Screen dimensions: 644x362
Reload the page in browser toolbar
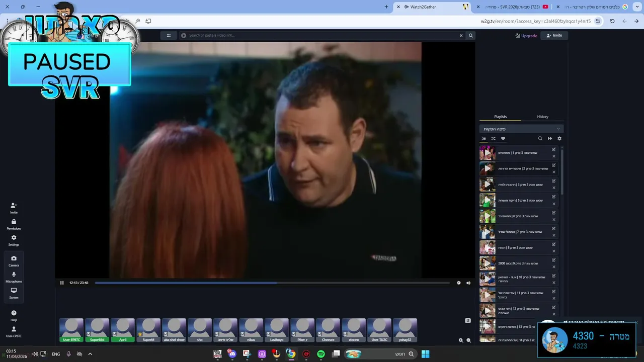tap(612, 21)
